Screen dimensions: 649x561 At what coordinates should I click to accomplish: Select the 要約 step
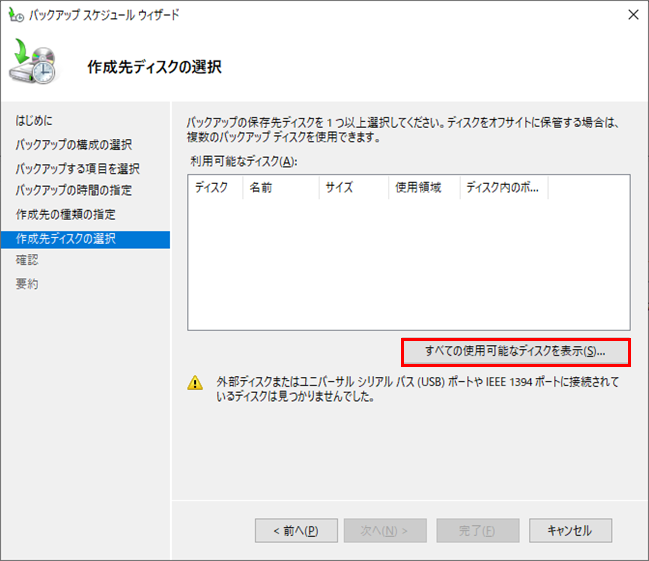point(27,284)
